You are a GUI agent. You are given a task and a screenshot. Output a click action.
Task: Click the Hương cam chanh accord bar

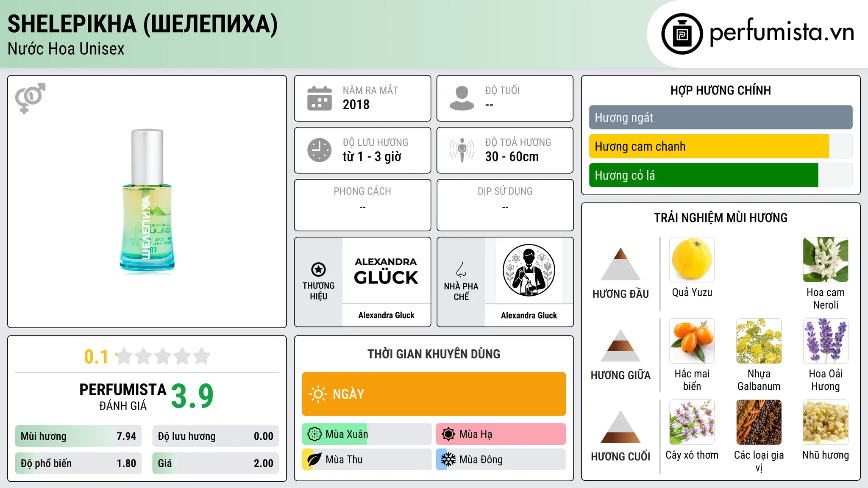pos(721,146)
